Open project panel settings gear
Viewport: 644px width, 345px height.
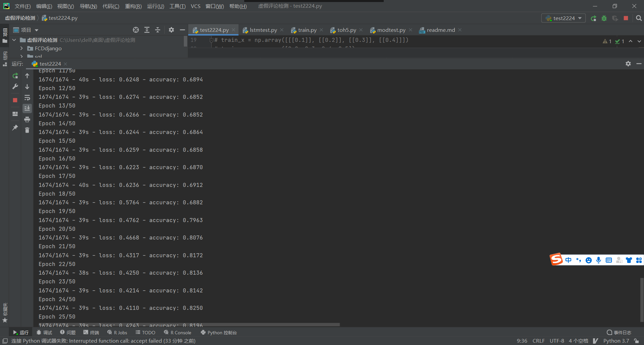(x=171, y=30)
